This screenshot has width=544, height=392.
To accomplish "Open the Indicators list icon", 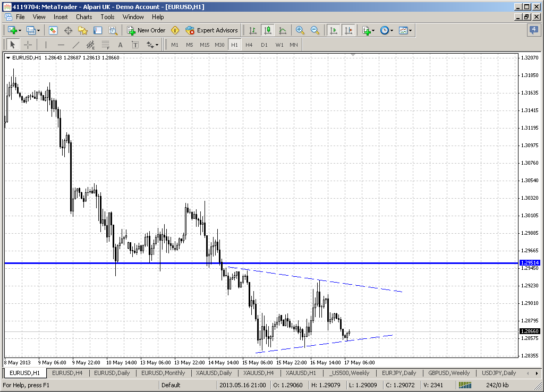I will coord(367,30).
